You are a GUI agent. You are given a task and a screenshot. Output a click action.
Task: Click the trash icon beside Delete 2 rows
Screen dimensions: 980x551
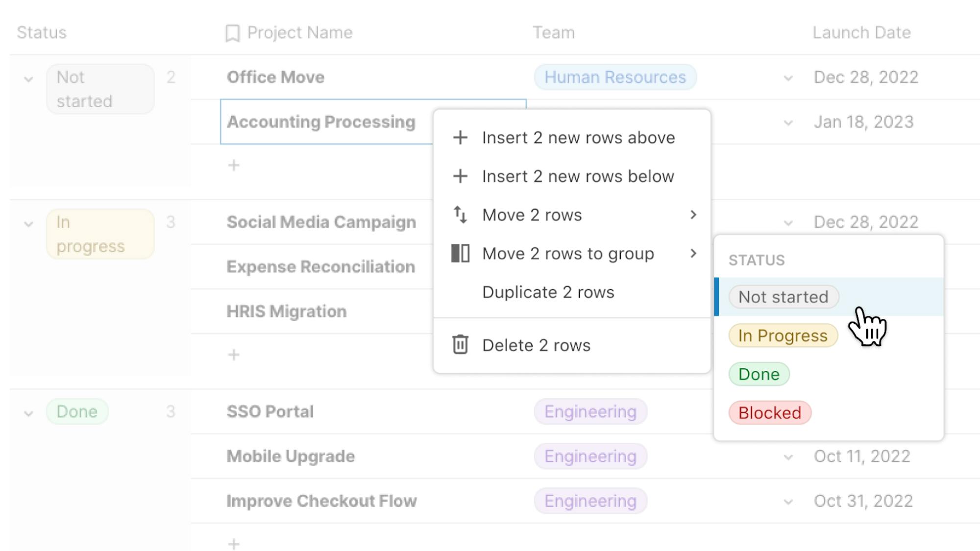point(460,345)
